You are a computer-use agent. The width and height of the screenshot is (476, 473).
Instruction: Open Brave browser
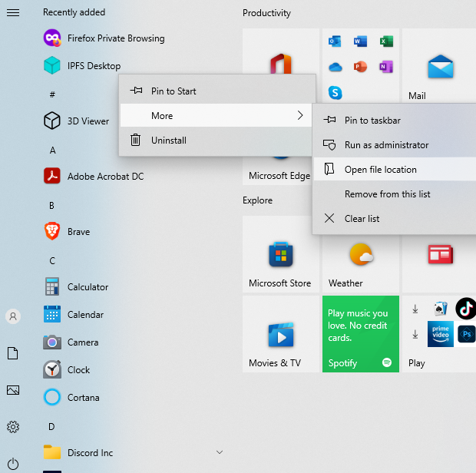tap(67, 231)
